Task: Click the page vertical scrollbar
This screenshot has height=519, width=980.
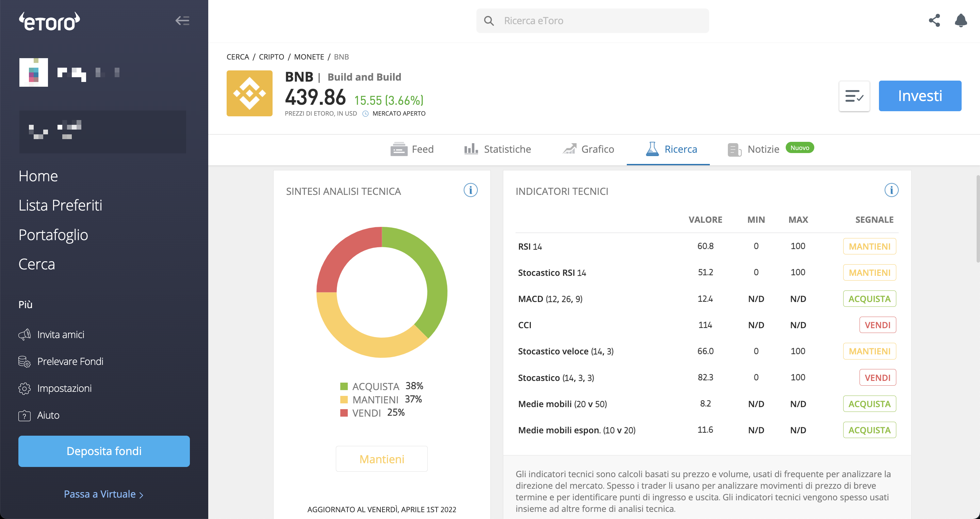Action: click(977, 219)
